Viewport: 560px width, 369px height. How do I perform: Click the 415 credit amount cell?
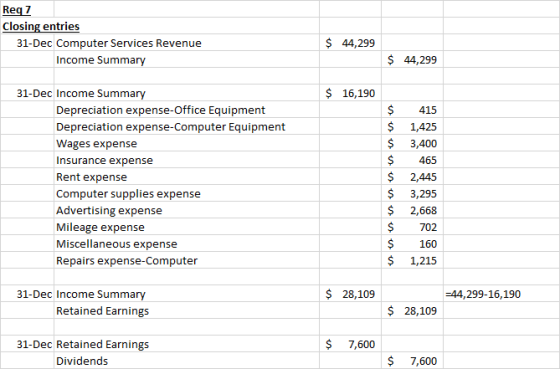click(412, 110)
